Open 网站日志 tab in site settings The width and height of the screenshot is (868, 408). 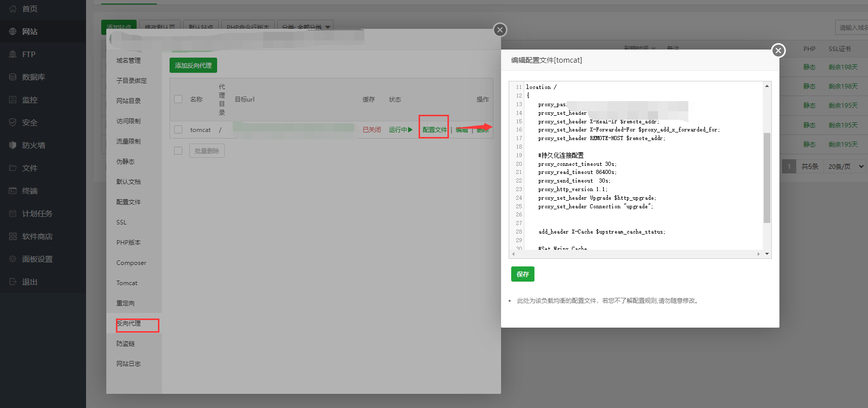[129, 364]
